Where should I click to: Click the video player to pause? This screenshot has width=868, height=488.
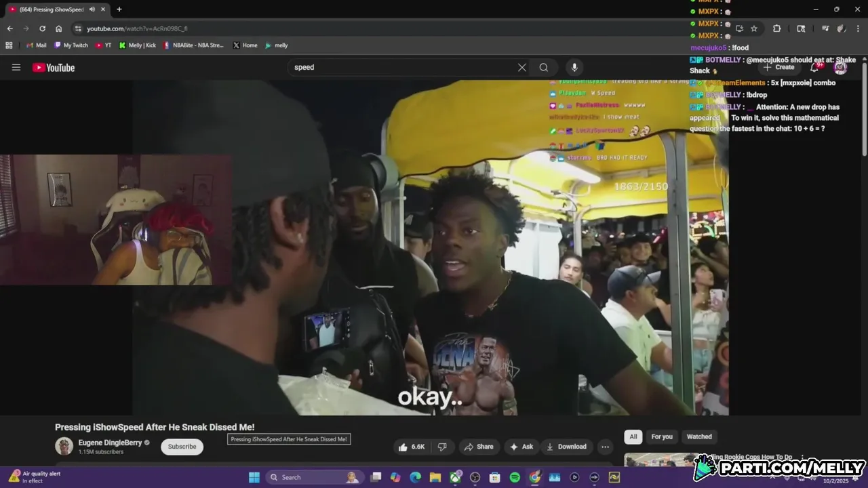(x=431, y=247)
